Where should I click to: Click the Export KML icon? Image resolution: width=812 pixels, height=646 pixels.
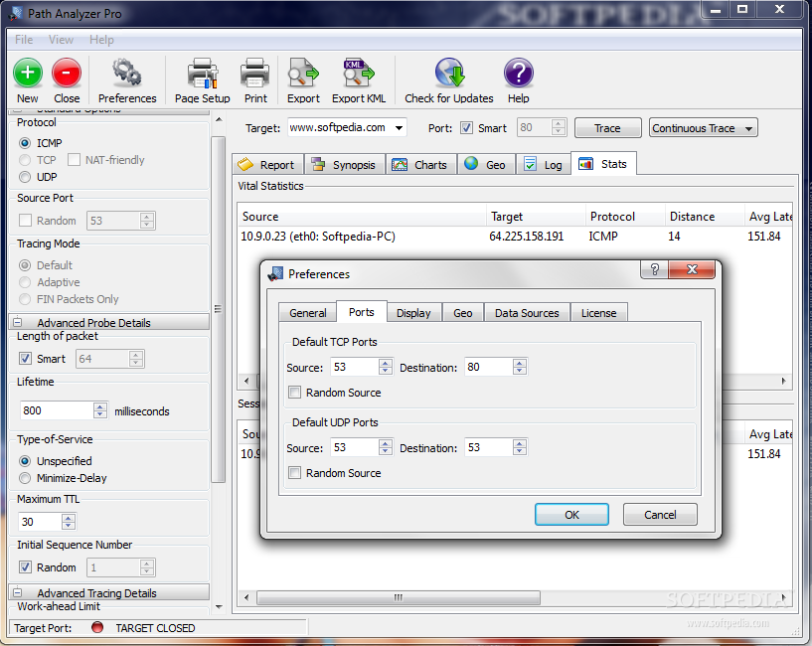(x=359, y=73)
